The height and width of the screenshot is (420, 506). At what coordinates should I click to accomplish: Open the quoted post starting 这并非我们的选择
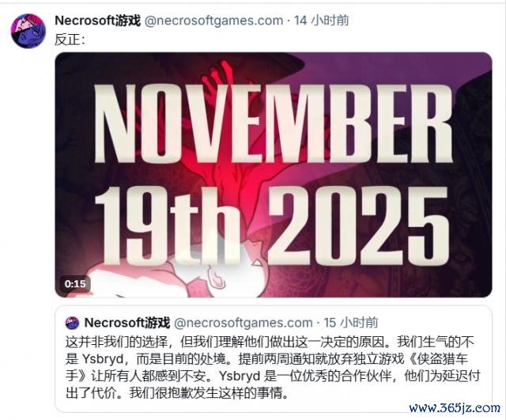pyautogui.click(x=274, y=359)
